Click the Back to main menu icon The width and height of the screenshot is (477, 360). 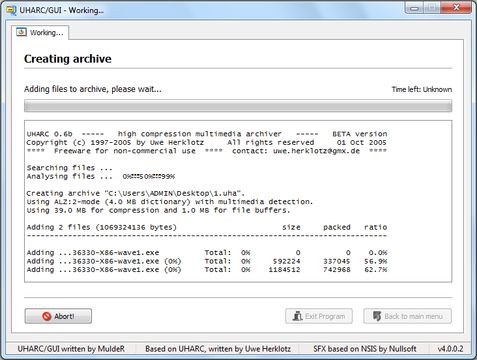click(377, 316)
